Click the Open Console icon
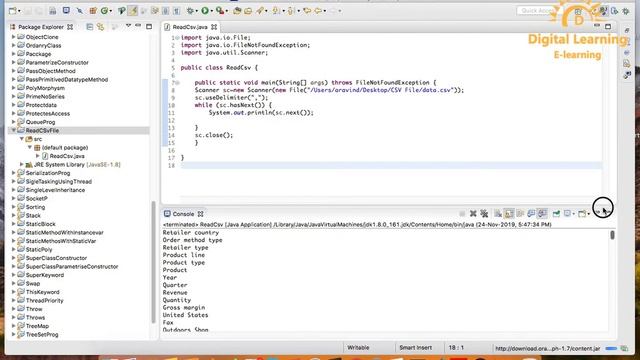 click(x=582, y=213)
